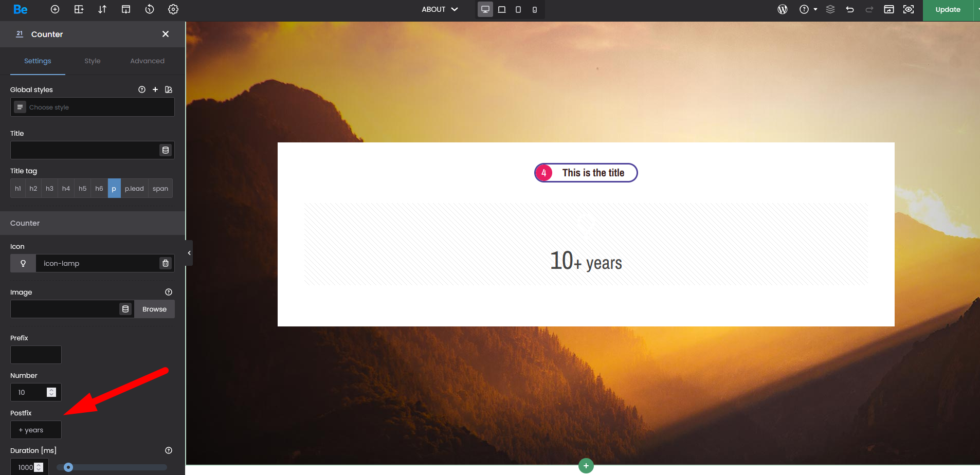Open the Advanced tab
Screen dimensions: 980x475
[147, 61]
